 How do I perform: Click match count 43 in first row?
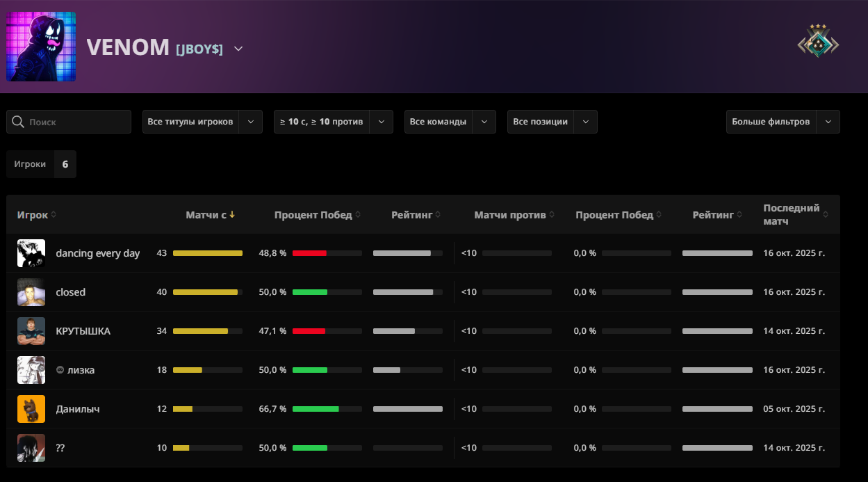click(162, 253)
